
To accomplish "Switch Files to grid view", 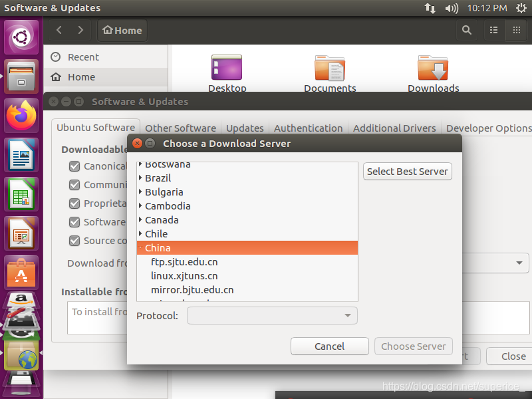I will (517, 30).
